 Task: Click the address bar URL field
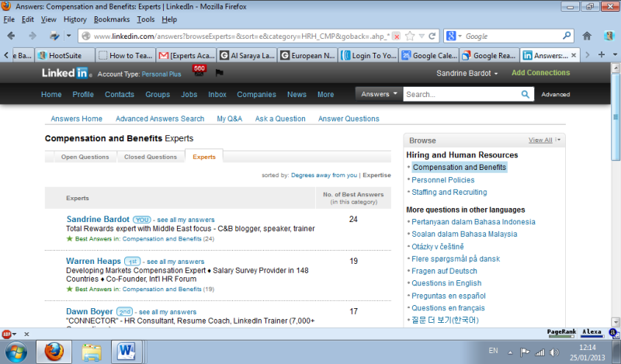[x=241, y=36]
